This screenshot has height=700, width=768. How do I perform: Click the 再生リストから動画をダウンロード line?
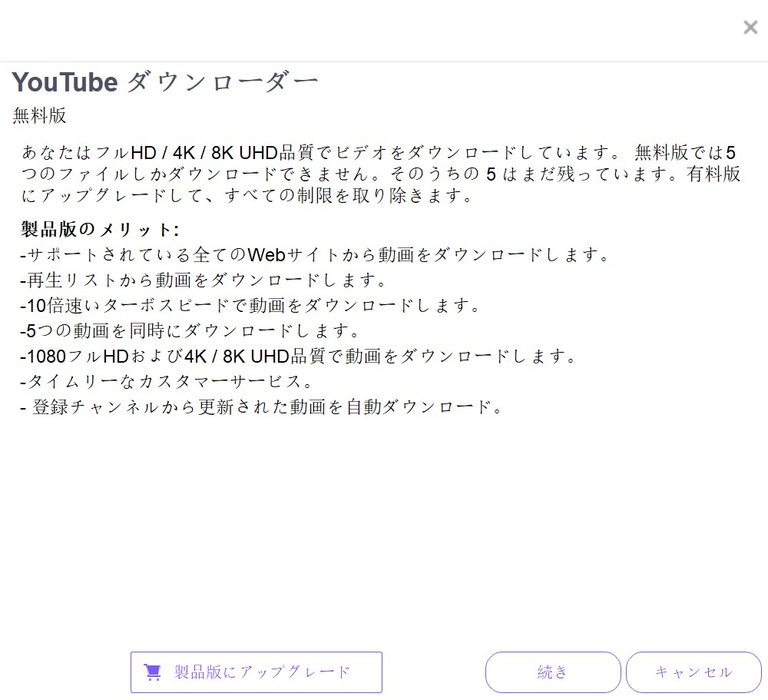click(x=204, y=280)
